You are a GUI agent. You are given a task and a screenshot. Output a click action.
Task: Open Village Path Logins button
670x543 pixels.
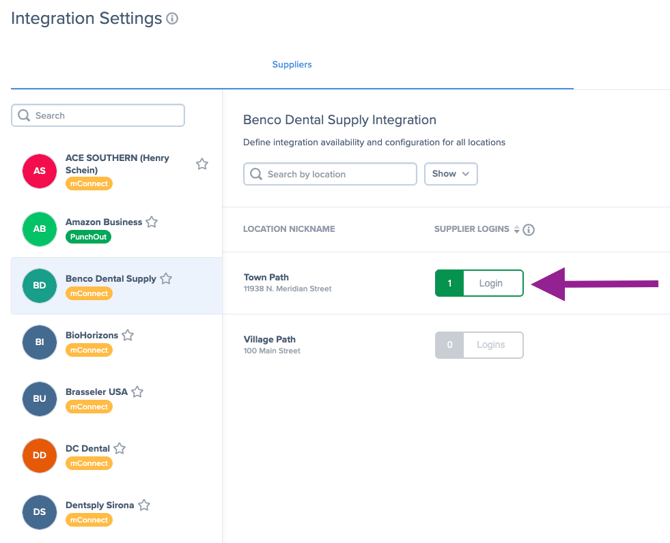coord(479,345)
